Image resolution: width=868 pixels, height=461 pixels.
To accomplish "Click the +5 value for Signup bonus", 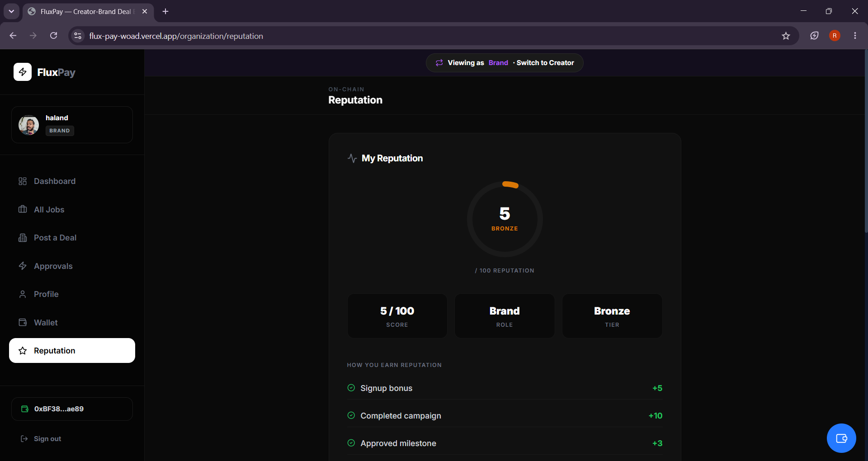I will click(657, 388).
